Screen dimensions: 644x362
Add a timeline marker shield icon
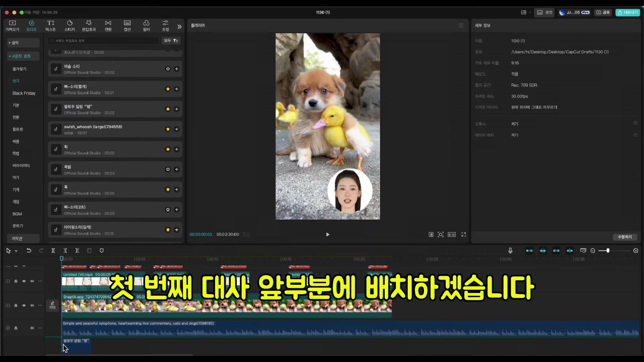click(102, 251)
